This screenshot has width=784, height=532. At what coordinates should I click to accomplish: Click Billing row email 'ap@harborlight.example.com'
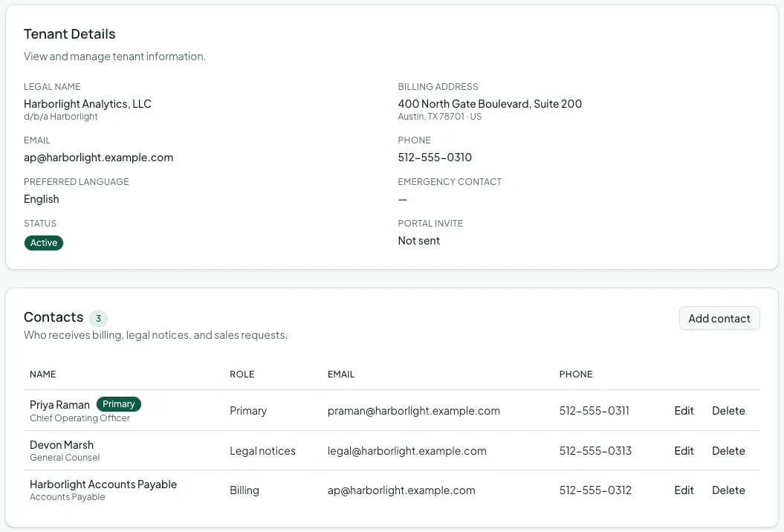pyautogui.click(x=401, y=490)
